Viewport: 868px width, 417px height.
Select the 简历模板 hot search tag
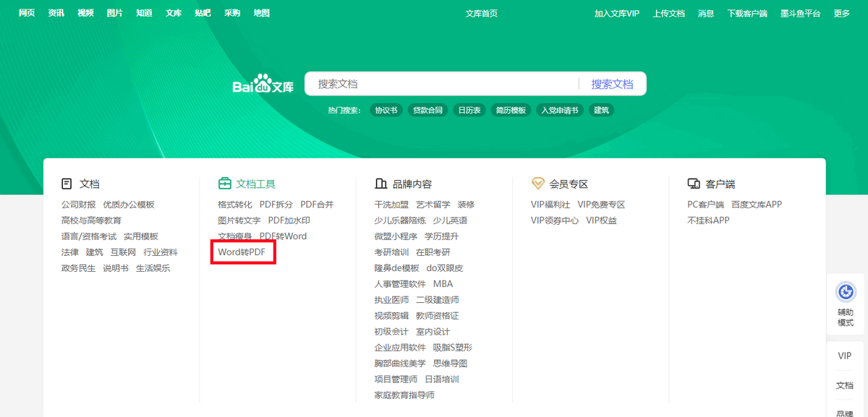click(x=511, y=110)
